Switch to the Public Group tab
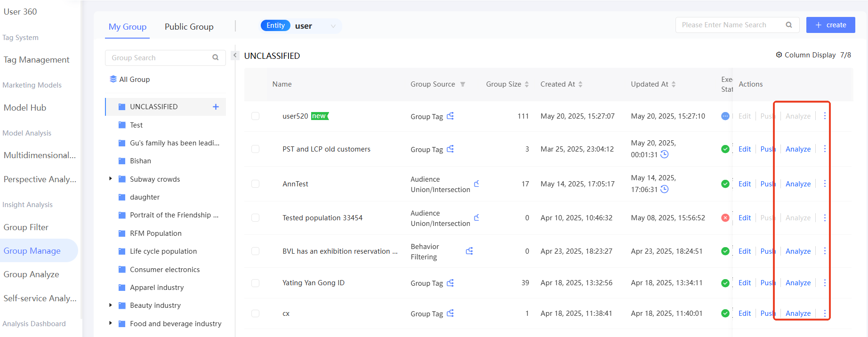Viewport: 868px width, 337px height. pos(189,27)
